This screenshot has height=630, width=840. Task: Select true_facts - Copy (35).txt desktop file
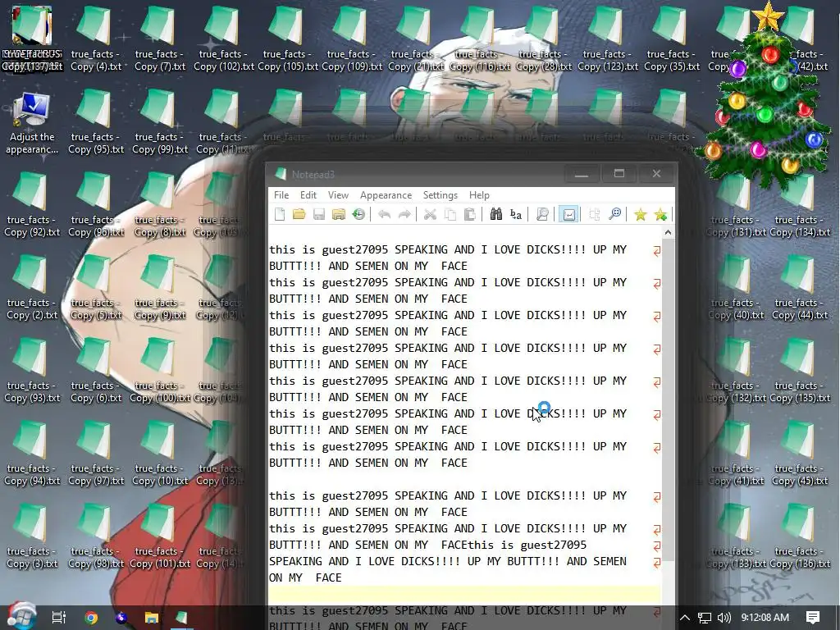click(x=672, y=39)
